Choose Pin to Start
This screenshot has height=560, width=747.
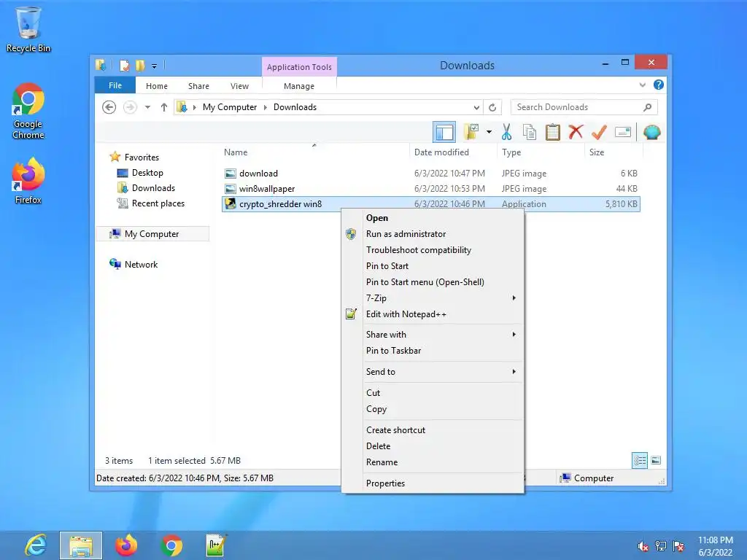(433, 265)
